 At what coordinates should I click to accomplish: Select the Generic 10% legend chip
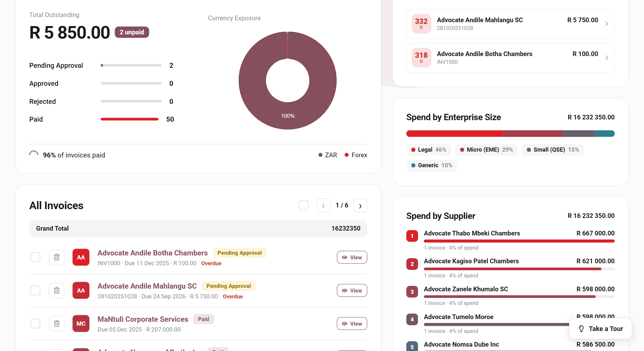432,165
